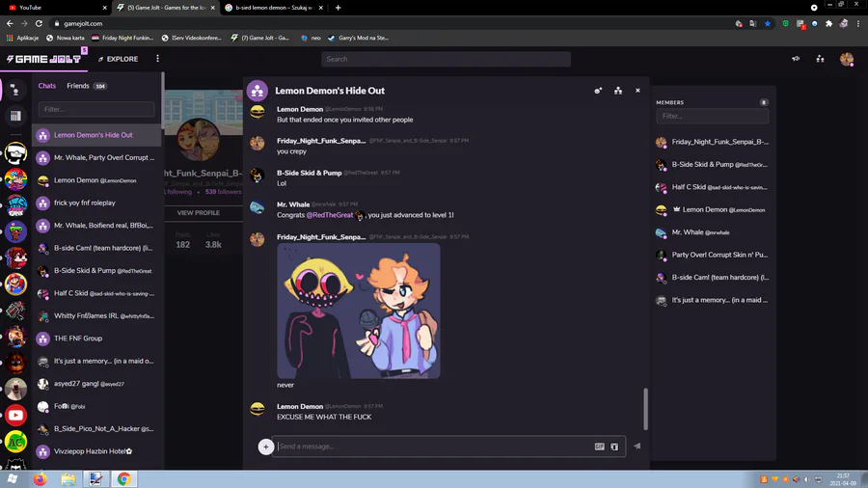This screenshot has height=488, width=868.
Task: Click the attachment plus button in message box
Action: 266,447
